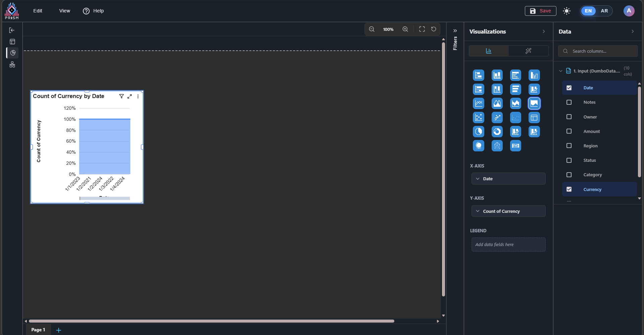
Task: Choose the donut chart visualization
Action: [497, 132]
